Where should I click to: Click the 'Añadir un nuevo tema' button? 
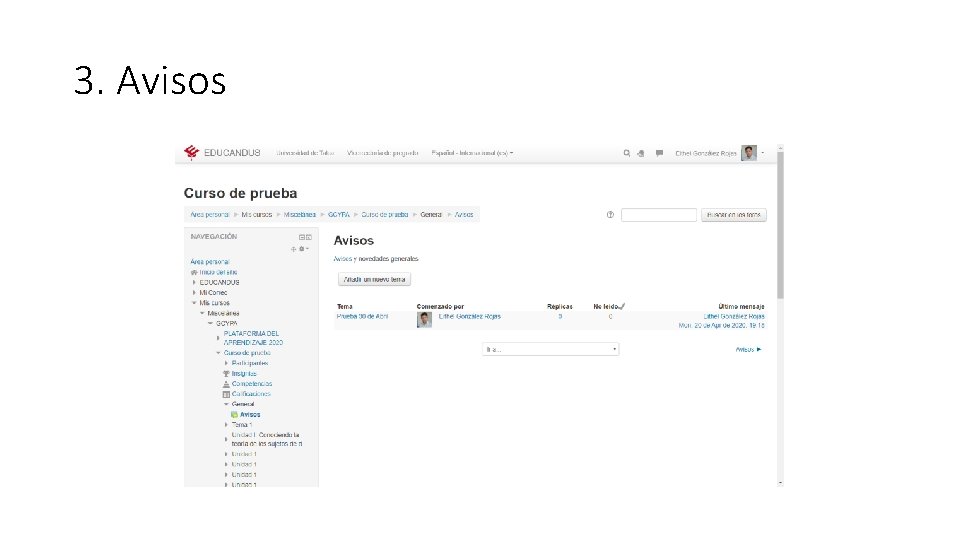[374, 279]
